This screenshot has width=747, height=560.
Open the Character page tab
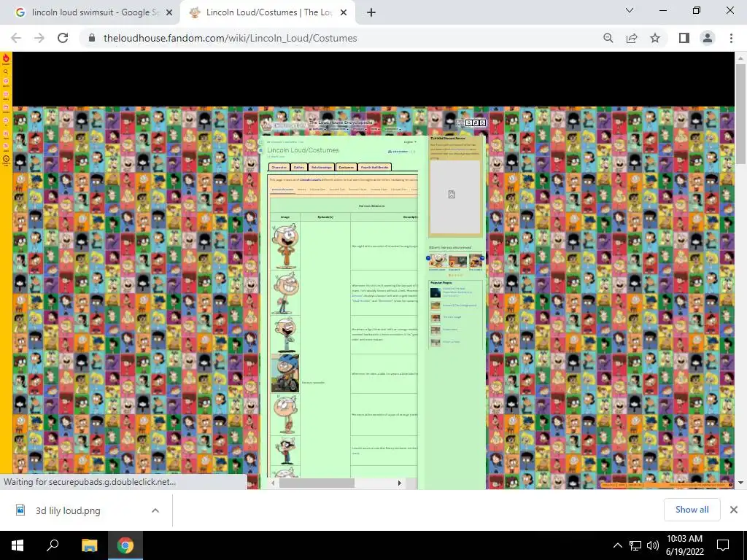click(x=279, y=167)
